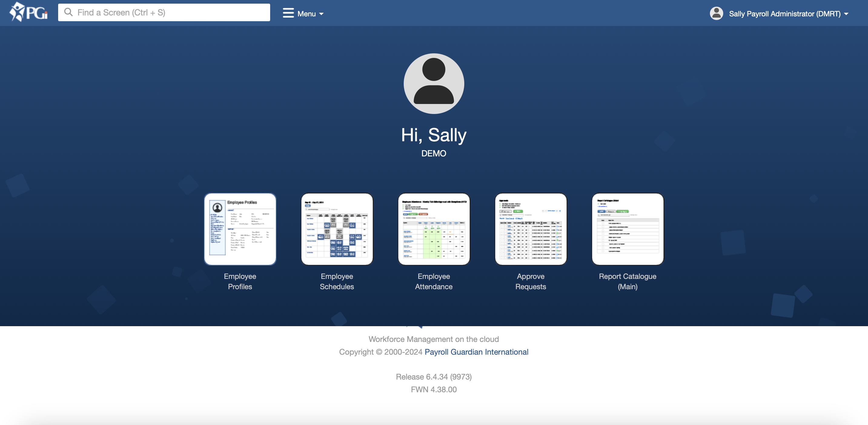Viewport: 868px width, 425px height.
Task: Click the Approve Requests text label
Action: coord(530,281)
